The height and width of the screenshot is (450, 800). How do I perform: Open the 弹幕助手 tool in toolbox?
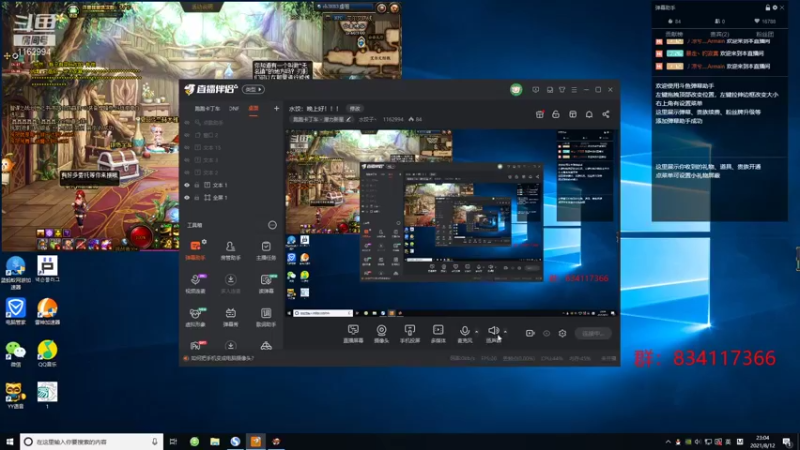pos(195,250)
